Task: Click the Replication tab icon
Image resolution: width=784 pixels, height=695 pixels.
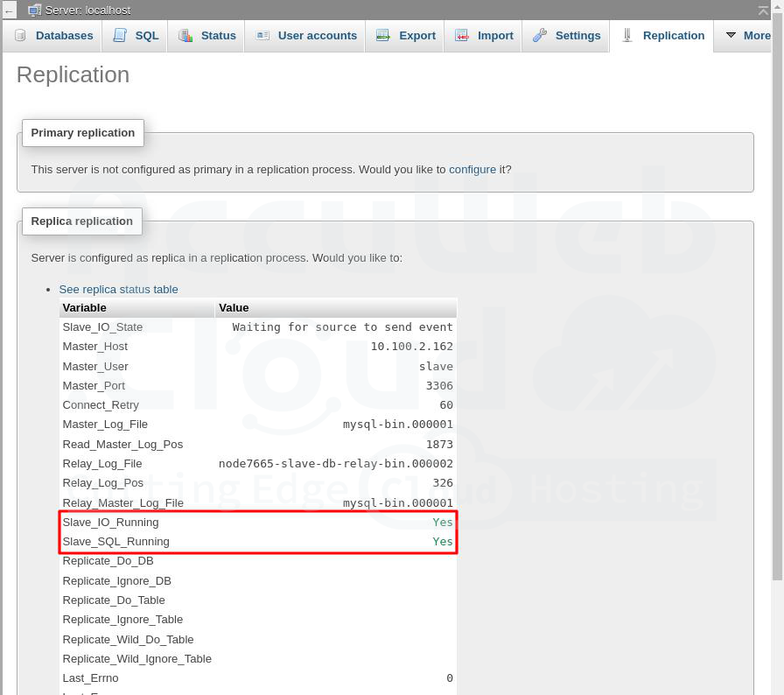Action: tap(626, 36)
